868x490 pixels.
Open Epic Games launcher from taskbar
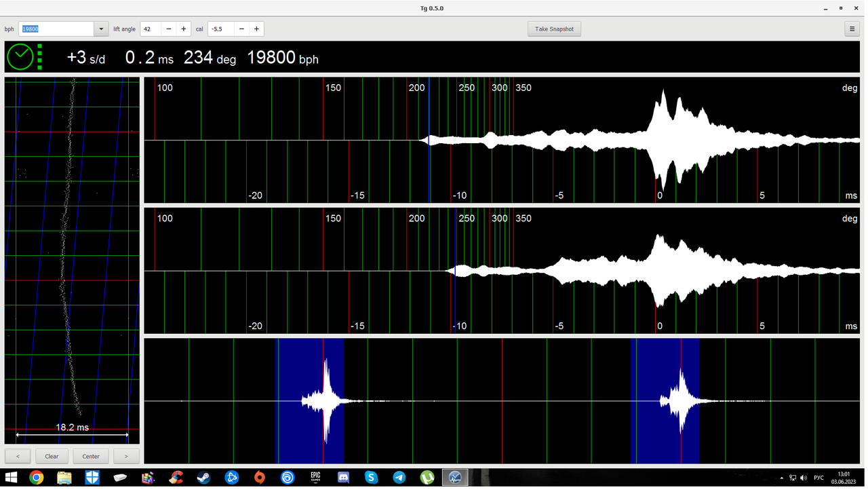(x=315, y=478)
